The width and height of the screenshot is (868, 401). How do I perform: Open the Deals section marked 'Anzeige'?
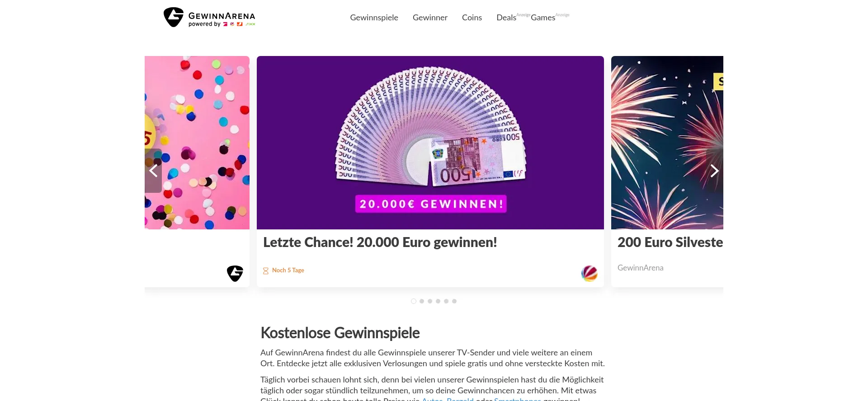point(506,18)
